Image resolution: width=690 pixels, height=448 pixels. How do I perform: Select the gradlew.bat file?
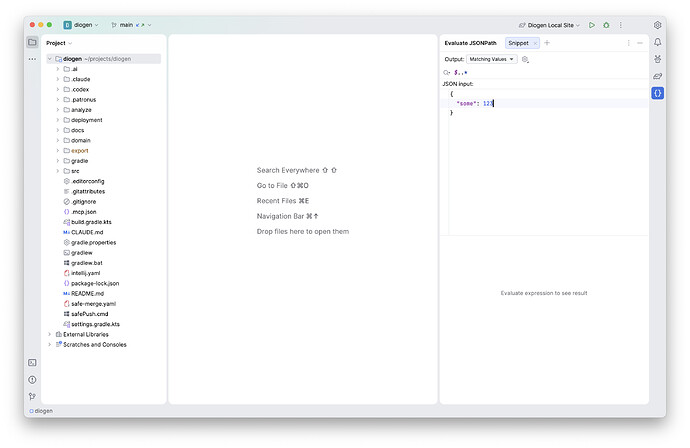(87, 263)
